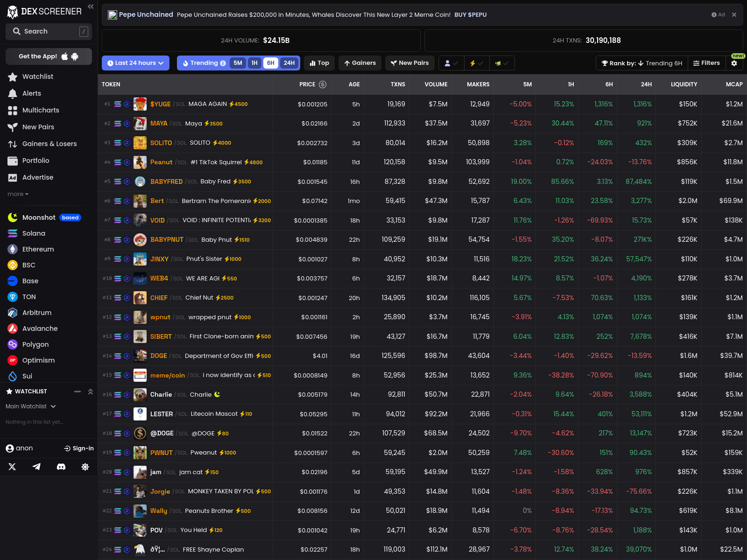Open the $YUGE token row
The width and height of the screenshot is (747, 560).
tap(422, 104)
